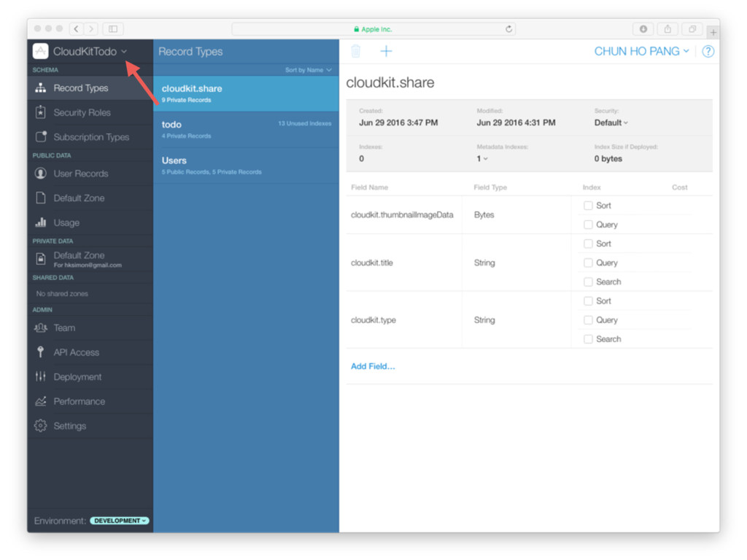Select the todo record type
Screen dimensions: 747x560
coord(246,130)
